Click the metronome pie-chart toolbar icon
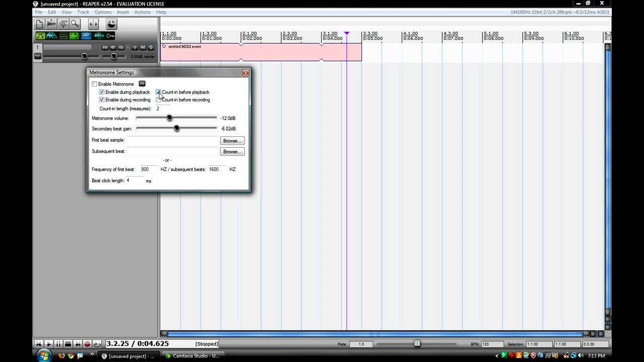 point(112,24)
